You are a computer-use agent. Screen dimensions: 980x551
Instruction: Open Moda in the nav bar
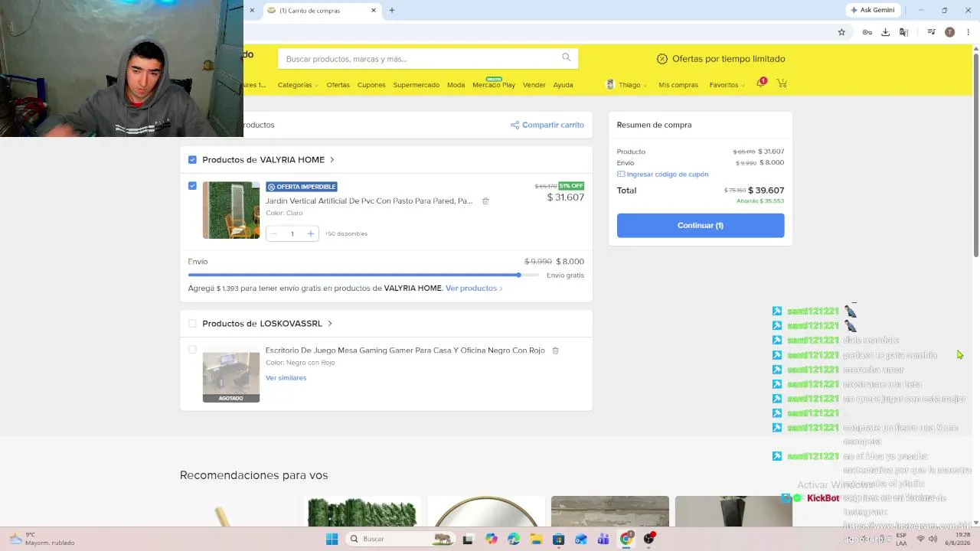[x=456, y=85]
